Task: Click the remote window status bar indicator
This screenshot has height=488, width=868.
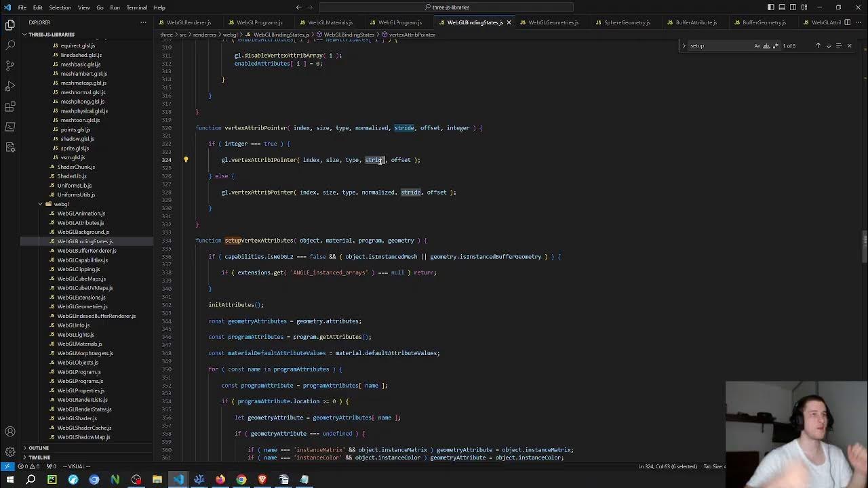Action: (6, 466)
